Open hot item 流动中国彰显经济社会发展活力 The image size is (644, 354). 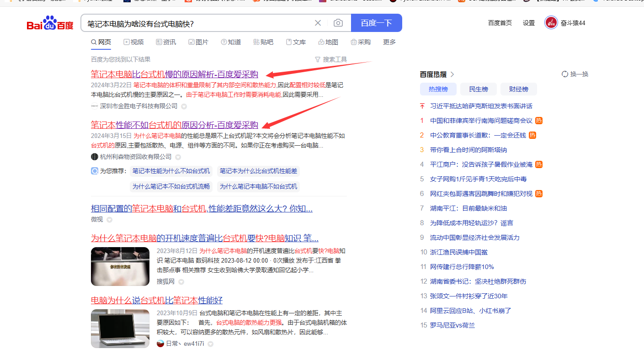point(475,238)
